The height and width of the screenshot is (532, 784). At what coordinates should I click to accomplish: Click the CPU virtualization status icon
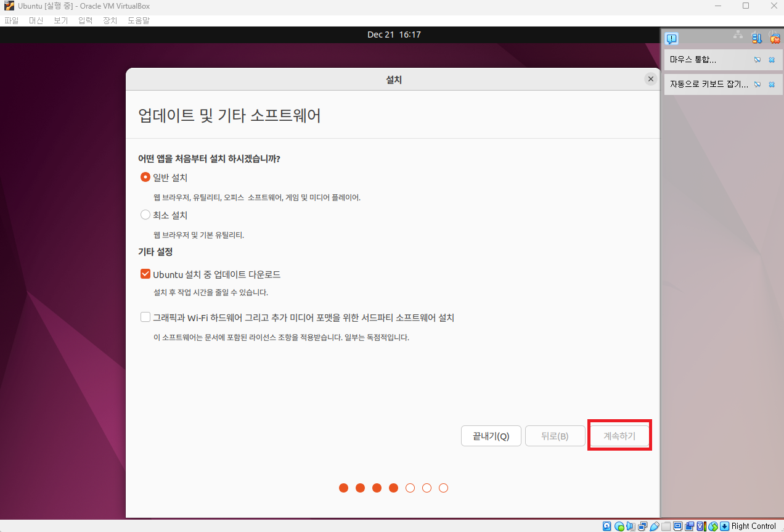pyautogui.click(x=701, y=526)
